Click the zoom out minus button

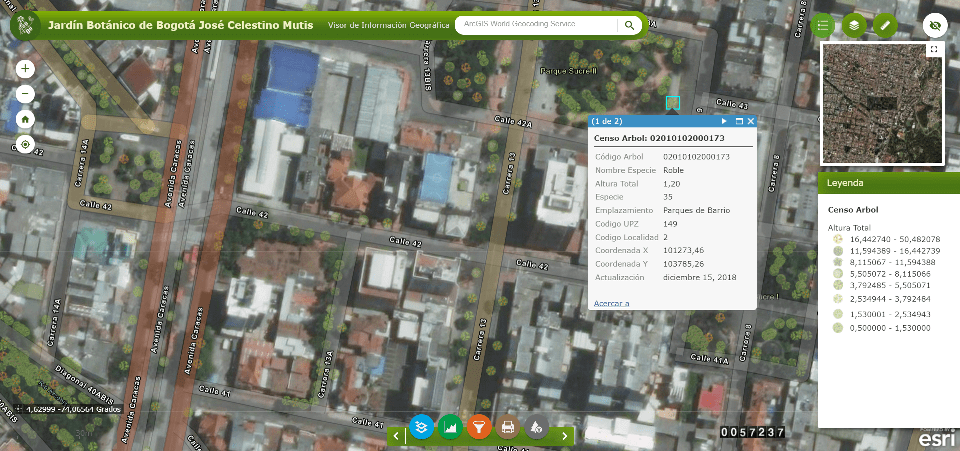(x=25, y=94)
